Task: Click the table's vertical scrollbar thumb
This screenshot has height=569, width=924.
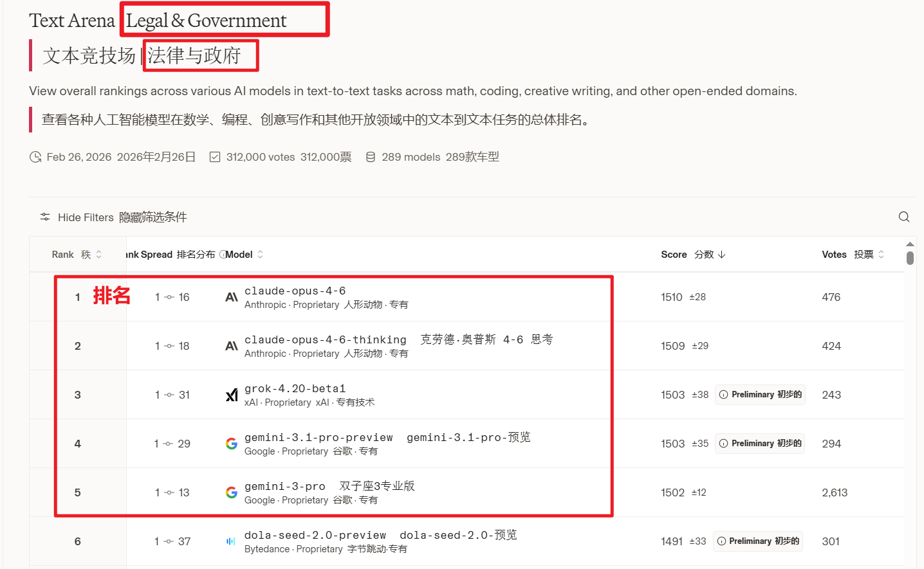Action: [910, 258]
